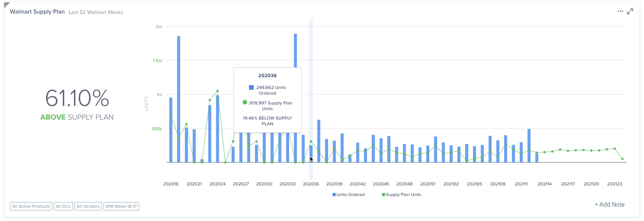The width and height of the screenshot is (644, 221).
Task: Select the x-axis label 202033
Action: pyautogui.click(x=288, y=184)
